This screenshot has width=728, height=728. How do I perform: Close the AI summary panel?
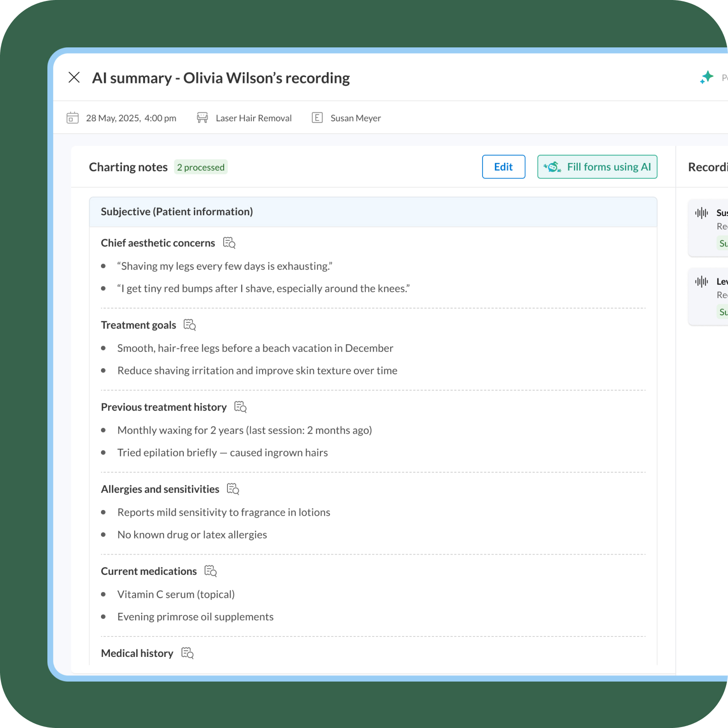[x=74, y=77]
